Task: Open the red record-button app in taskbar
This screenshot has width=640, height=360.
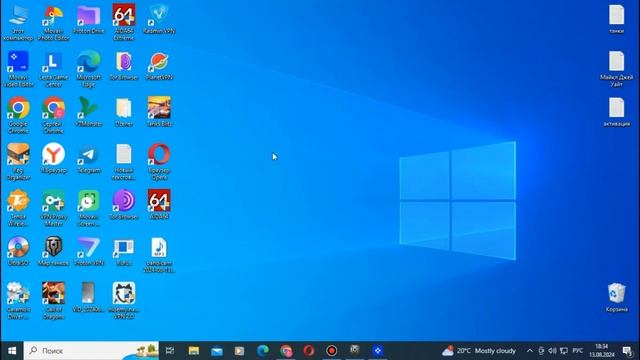Action: coord(332,351)
